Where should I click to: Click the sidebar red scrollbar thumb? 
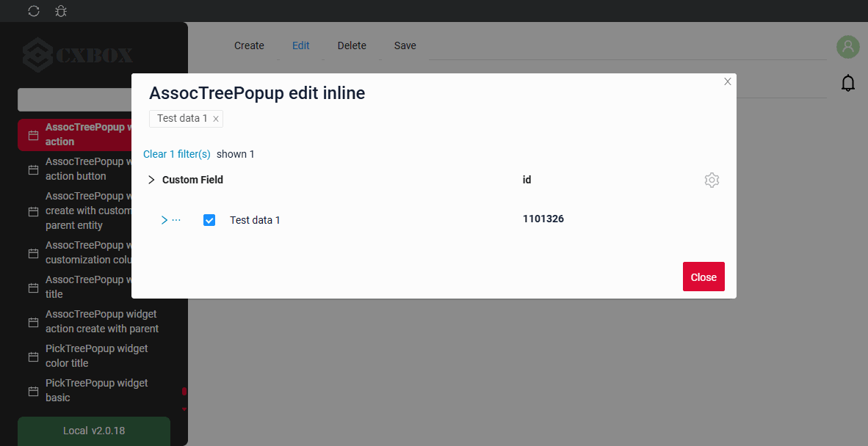[x=184, y=391]
